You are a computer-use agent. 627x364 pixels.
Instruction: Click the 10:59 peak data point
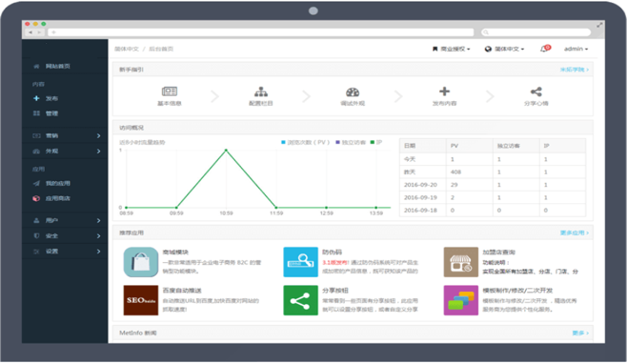226,151
